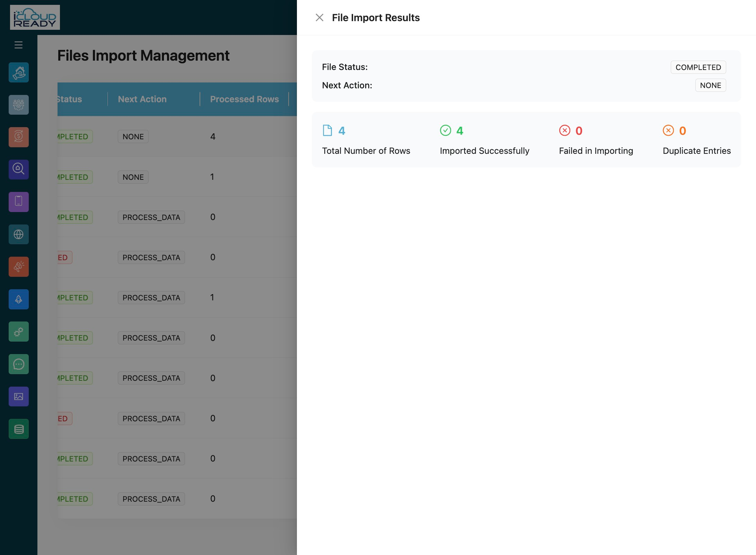Open the notification bell sidebar icon
Viewport: 756px width, 555px height.
pos(19,299)
